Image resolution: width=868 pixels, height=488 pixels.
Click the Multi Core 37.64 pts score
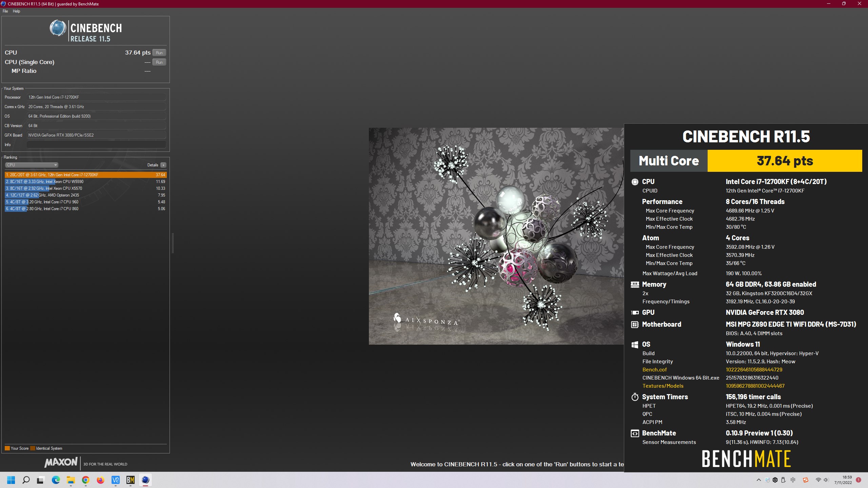pyautogui.click(x=785, y=161)
